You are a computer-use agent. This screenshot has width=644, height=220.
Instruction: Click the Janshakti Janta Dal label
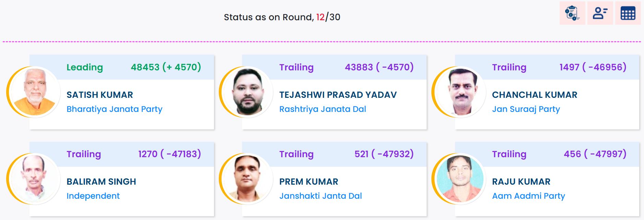(320, 196)
